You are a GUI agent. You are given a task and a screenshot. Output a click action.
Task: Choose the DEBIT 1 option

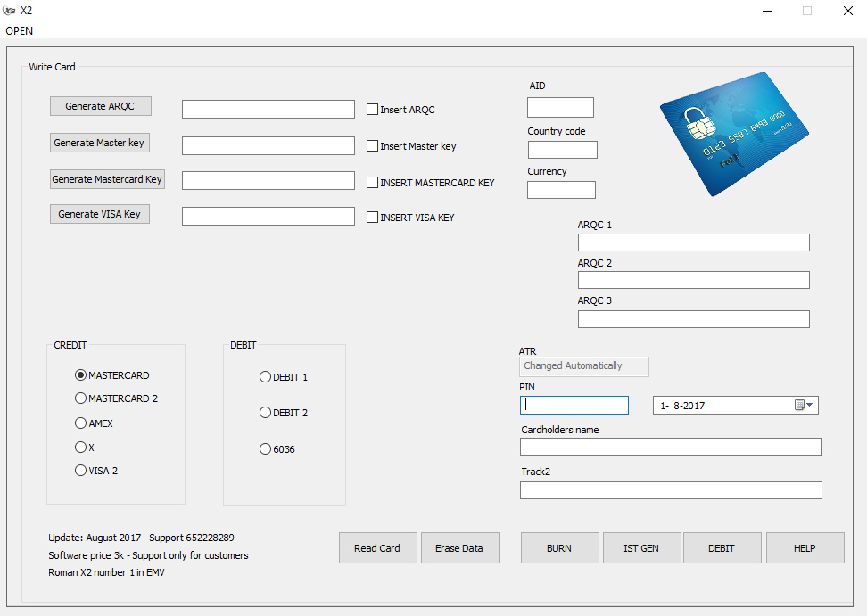[266, 377]
